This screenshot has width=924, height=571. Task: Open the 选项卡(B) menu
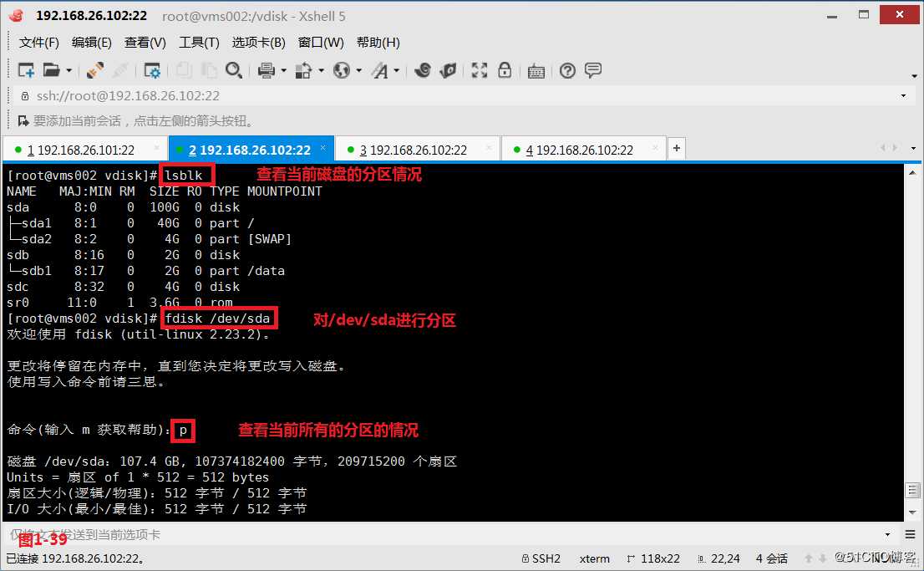pos(259,43)
